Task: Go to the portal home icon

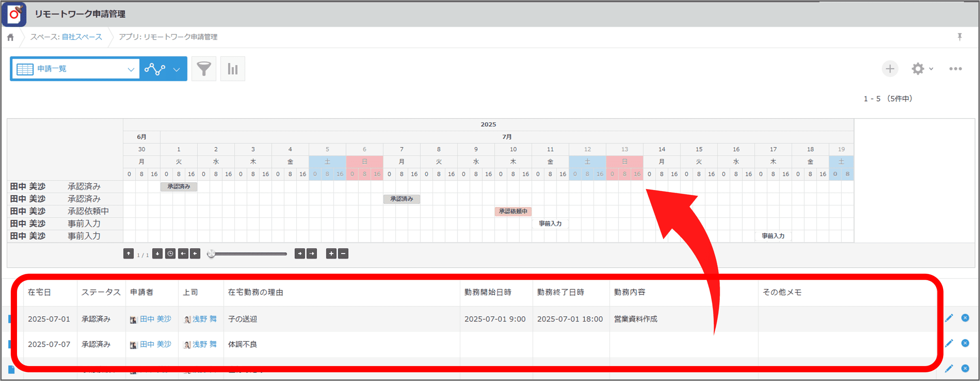Action: coord(11,37)
